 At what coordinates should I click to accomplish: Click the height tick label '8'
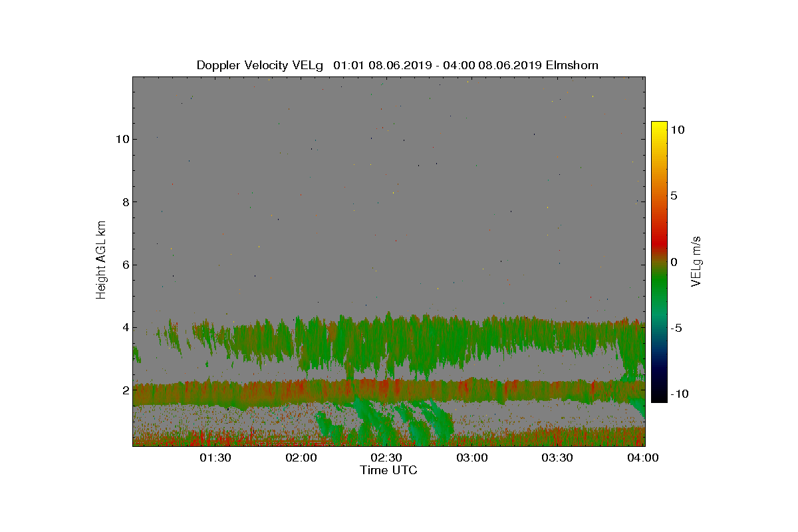(124, 201)
